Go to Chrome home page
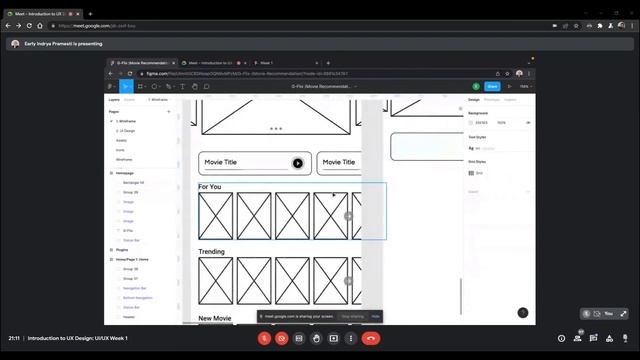 tap(40, 26)
